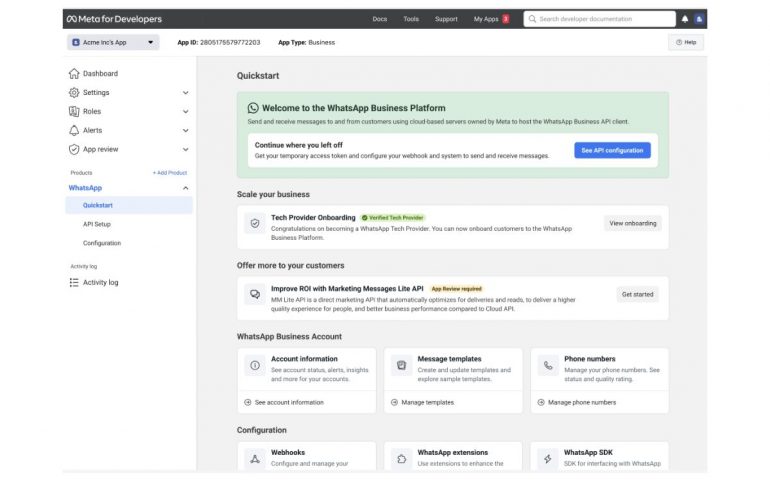The image size is (770, 480).
Task: Click arrow icon beside See account information
Action: point(248,402)
